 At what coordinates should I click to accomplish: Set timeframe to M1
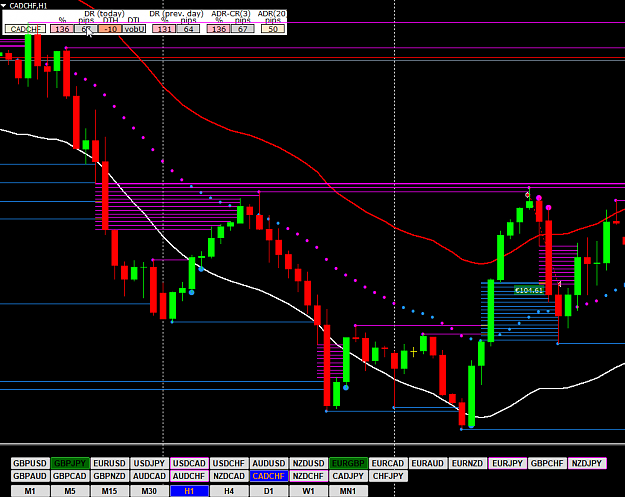30,491
